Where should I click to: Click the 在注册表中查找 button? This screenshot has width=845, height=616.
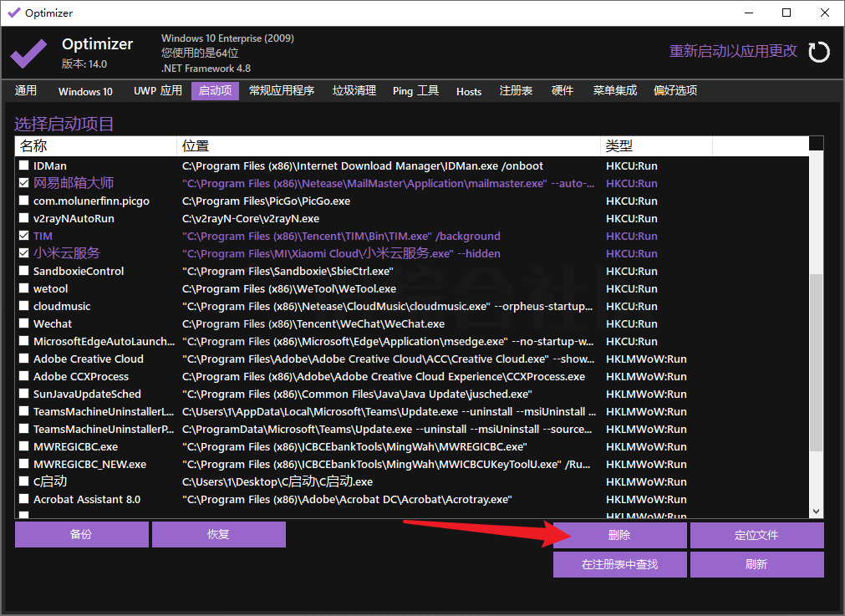pos(619,564)
